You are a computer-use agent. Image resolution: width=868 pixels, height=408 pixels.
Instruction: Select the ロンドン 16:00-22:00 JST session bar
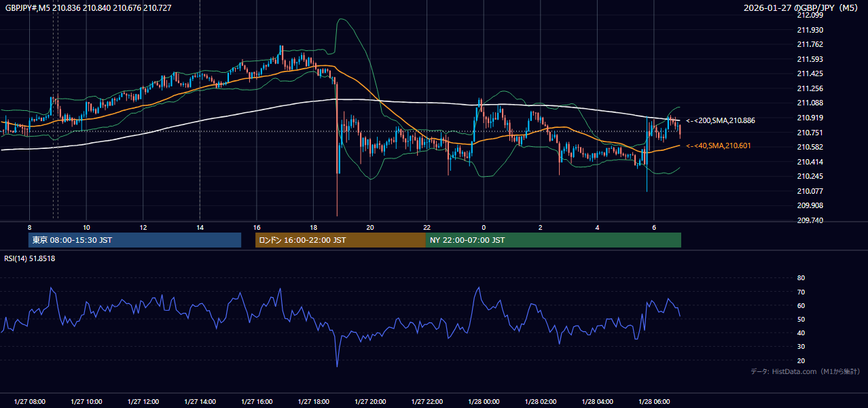[x=340, y=240]
